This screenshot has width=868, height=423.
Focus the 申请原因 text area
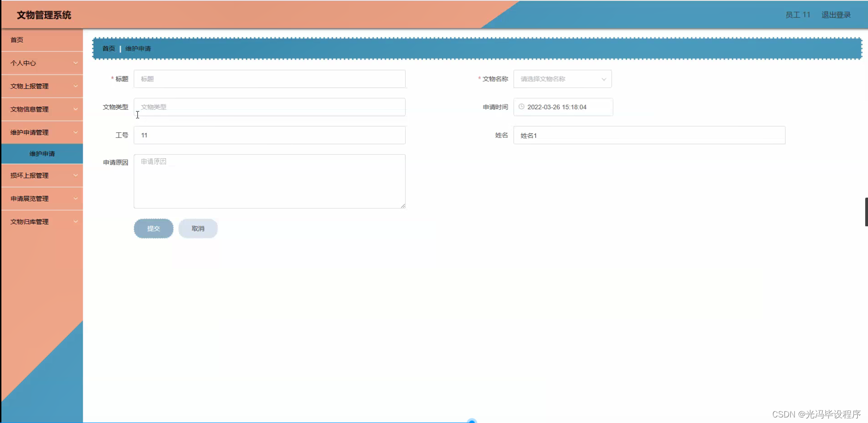tap(270, 181)
